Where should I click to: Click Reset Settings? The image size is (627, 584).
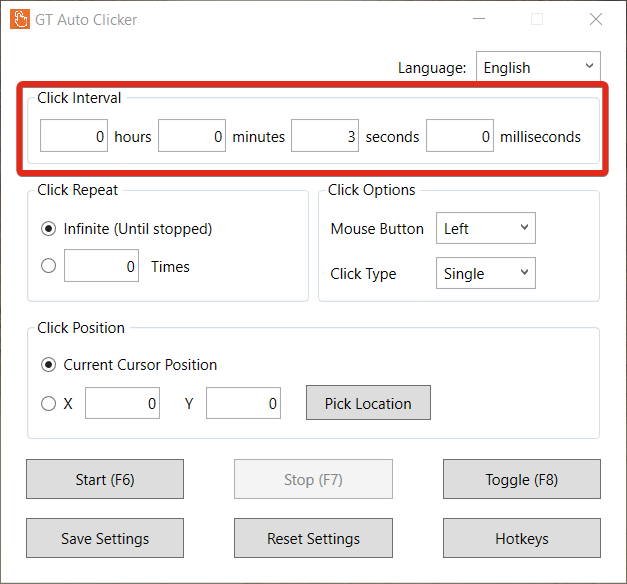[x=313, y=538]
